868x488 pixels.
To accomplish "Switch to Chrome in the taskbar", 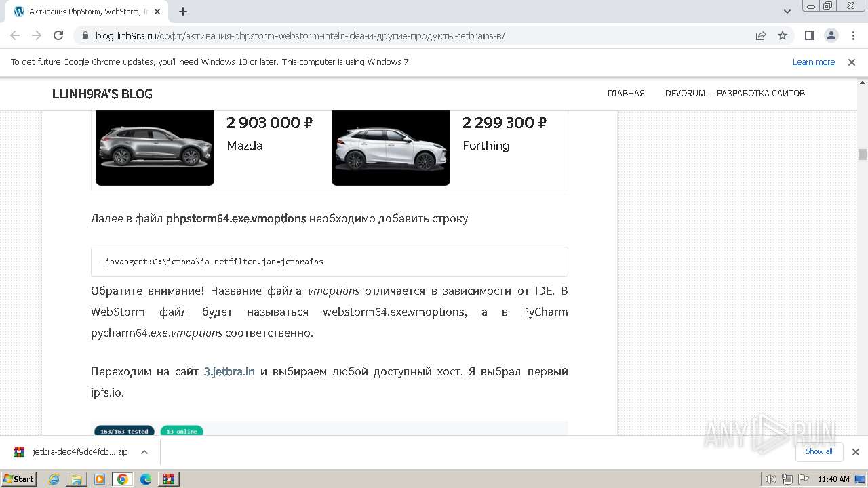I will [123, 479].
